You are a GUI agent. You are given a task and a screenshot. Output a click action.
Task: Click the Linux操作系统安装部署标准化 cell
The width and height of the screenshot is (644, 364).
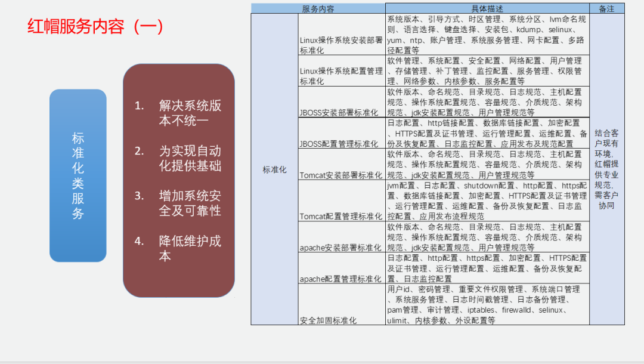click(342, 35)
